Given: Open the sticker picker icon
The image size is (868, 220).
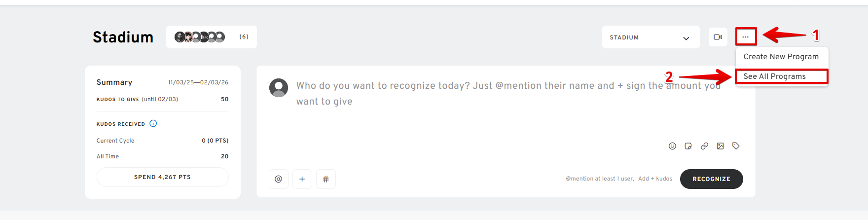Looking at the screenshot, I should 688,146.
